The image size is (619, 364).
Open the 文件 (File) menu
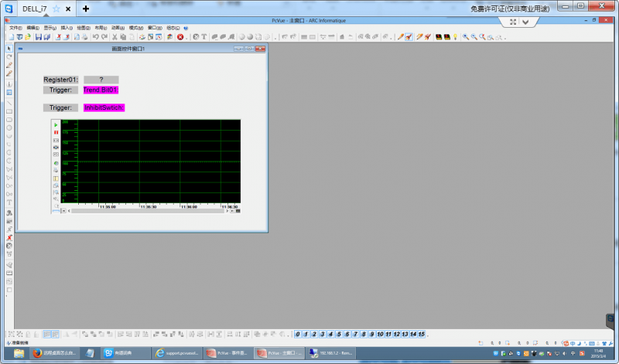coord(15,28)
